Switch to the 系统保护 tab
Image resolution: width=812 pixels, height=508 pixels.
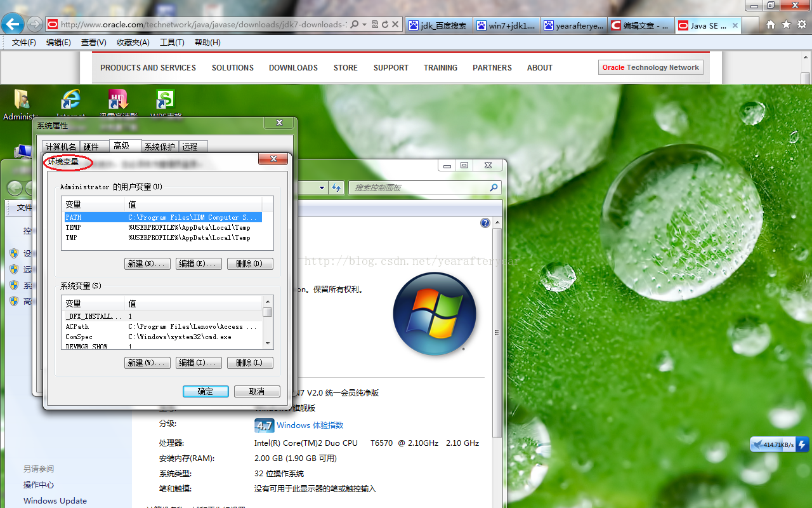160,147
